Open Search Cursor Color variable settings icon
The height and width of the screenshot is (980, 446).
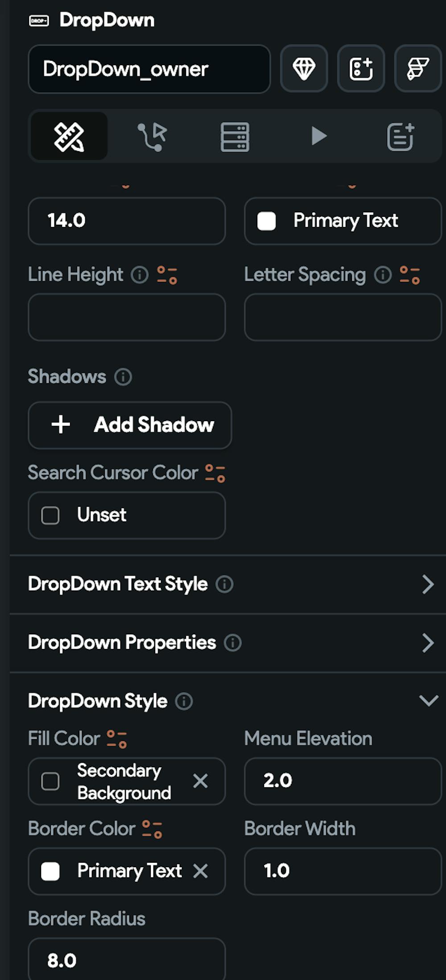click(215, 473)
